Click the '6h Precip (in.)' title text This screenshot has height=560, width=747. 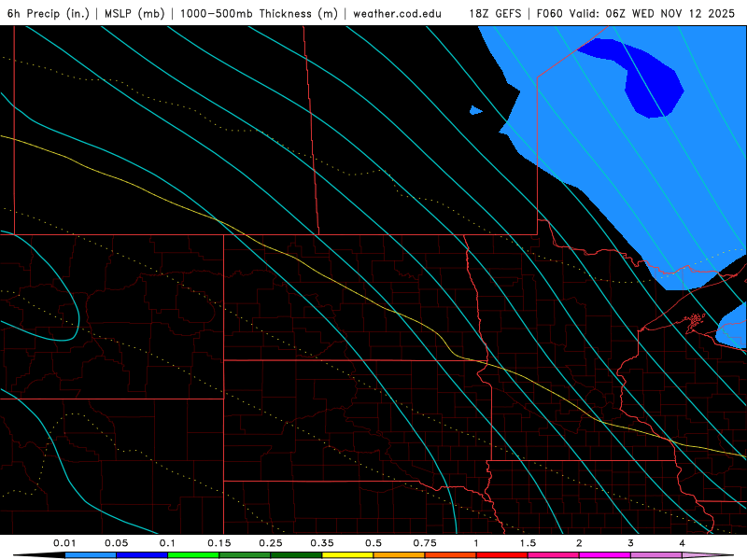(x=49, y=13)
